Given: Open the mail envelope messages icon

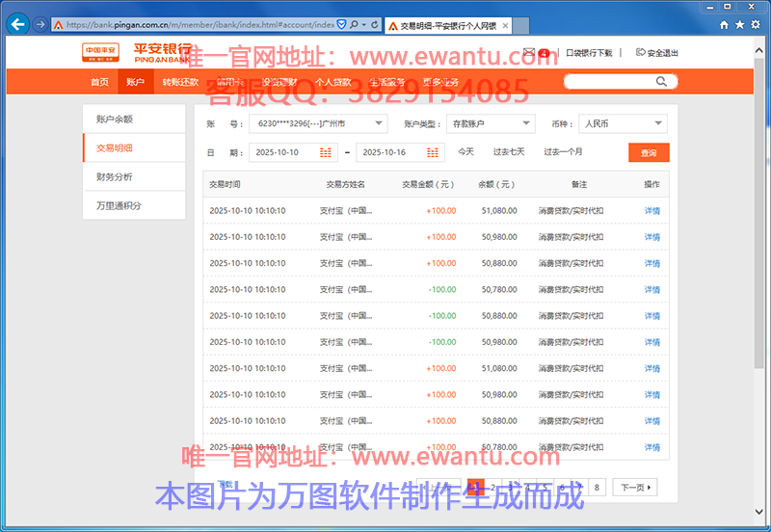Looking at the screenshot, I should 529,52.
